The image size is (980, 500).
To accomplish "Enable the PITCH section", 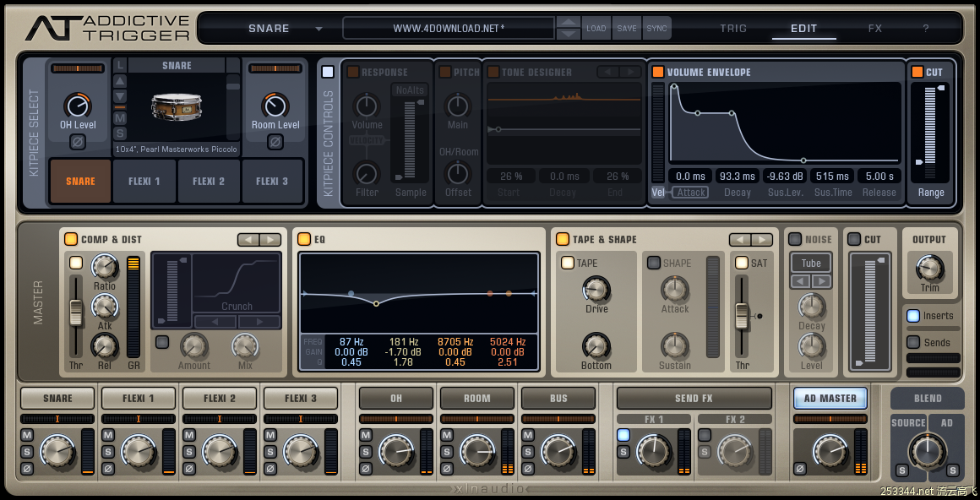I will [445, 72].
